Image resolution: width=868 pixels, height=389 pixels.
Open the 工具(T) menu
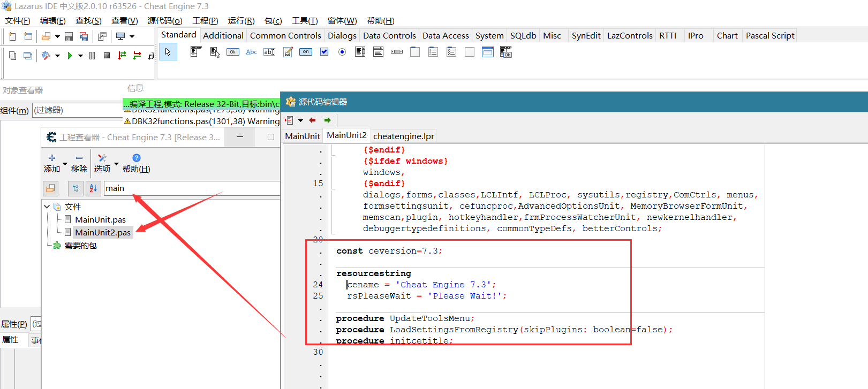point(305,21)
